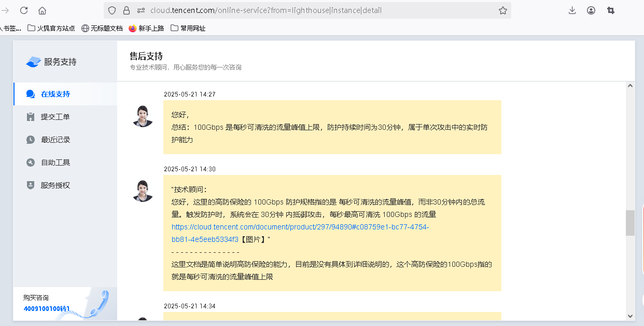Click the timestamp 2025-05-21 14:27
The width and height of the screenshot is (644, 326).
[x=190, y=94]
